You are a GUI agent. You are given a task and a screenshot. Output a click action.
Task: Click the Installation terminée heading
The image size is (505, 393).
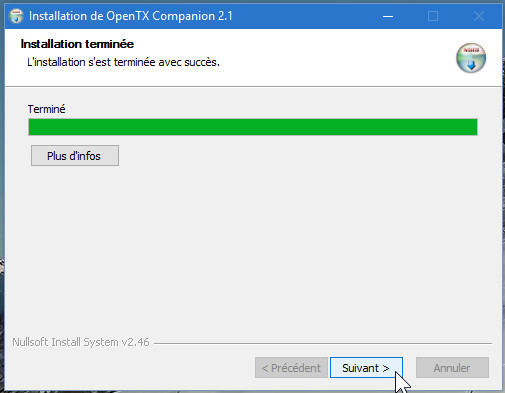tap(77, 44)
